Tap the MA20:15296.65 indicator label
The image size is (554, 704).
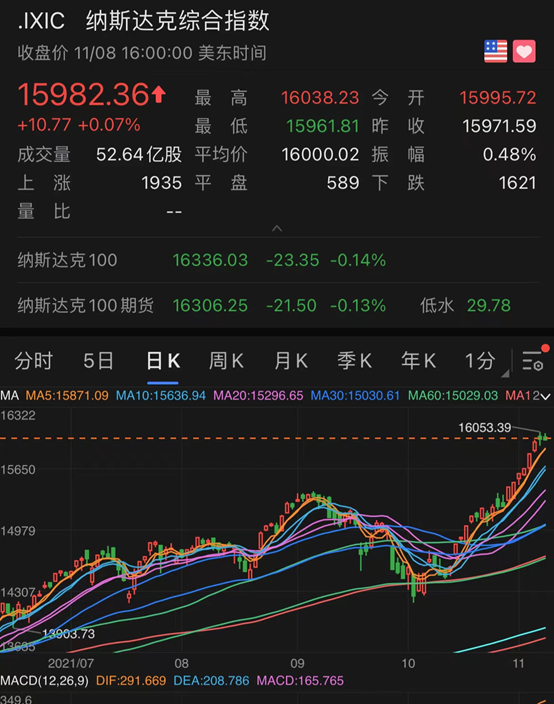[x=258, y=396]
